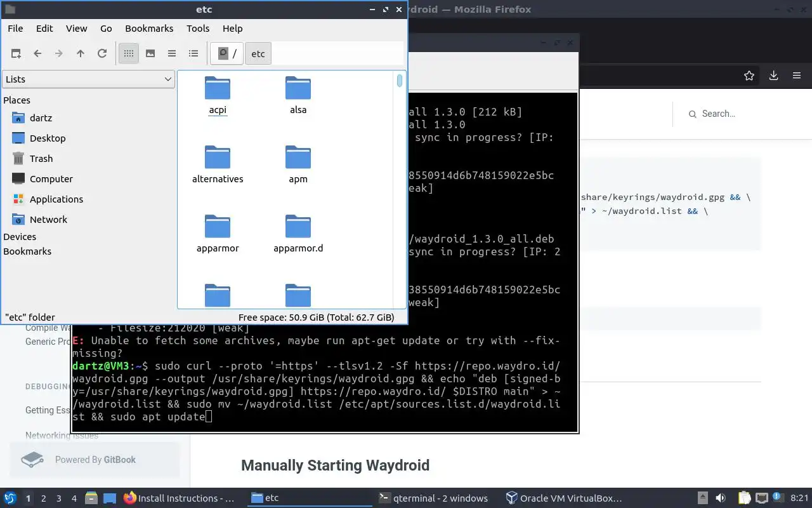Switch to the etc taskbar entry
Image resolution: width=812 pixels, height=508 pixels.
click(309, 498)
